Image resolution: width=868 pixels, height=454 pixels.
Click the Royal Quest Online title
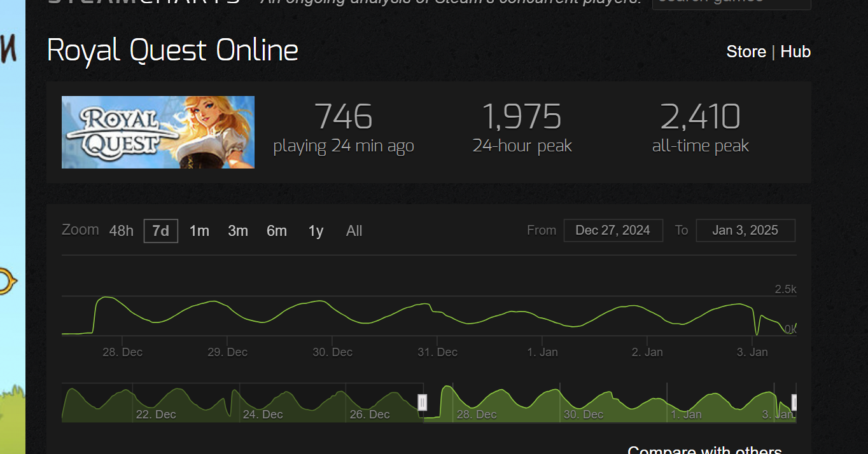point(172,50)
